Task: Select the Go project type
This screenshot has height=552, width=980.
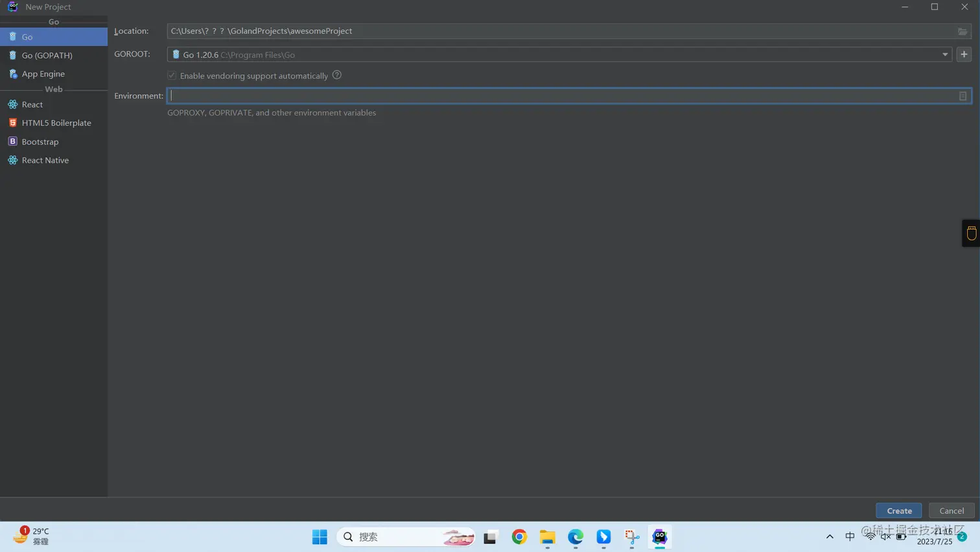Action: coord(54,37)
